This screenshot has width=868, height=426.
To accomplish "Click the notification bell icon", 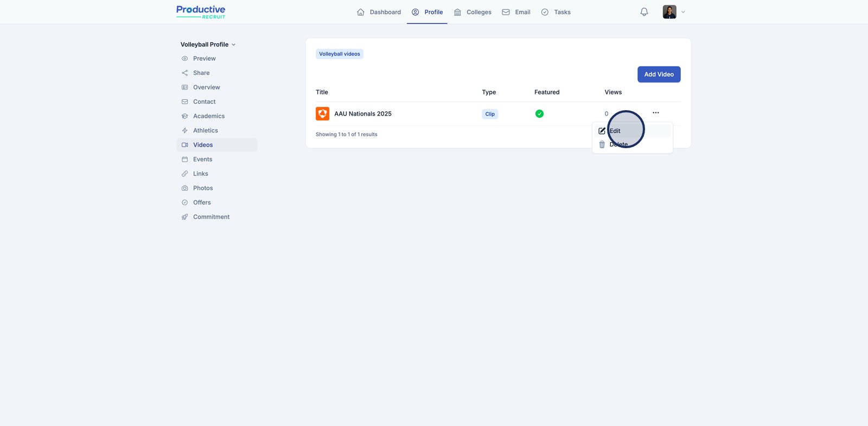I will point(644,12).
